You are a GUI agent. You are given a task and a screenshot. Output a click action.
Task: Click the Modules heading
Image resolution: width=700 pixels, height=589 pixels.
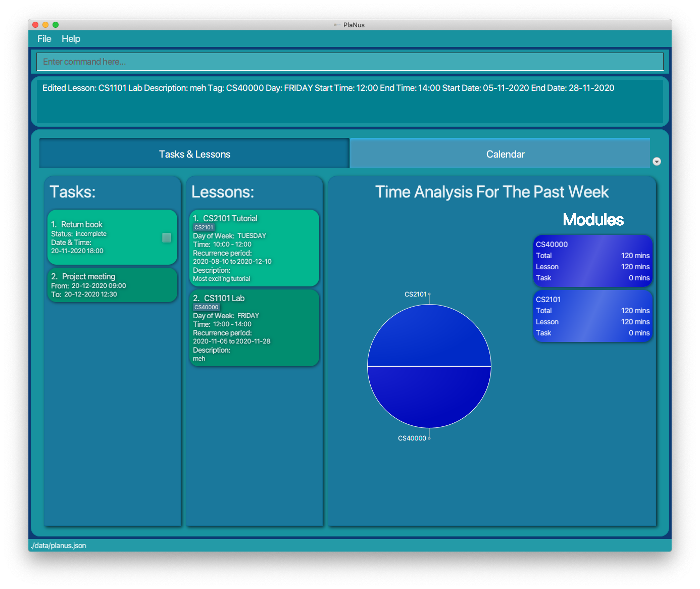(x=593, y=220)
